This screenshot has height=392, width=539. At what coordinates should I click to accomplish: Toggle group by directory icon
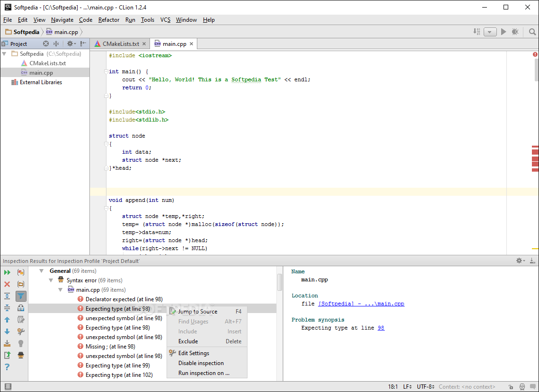pyautogui.click(x=21, y=284)
